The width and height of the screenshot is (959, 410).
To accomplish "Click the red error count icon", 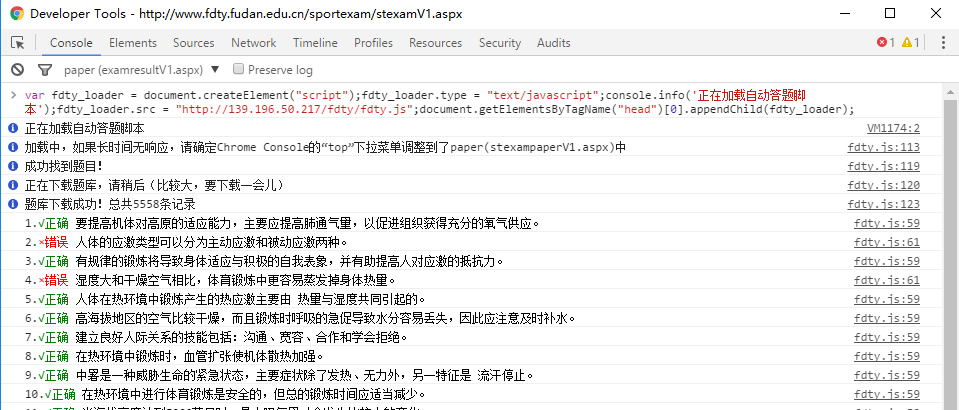I will [x=882, y=42].
